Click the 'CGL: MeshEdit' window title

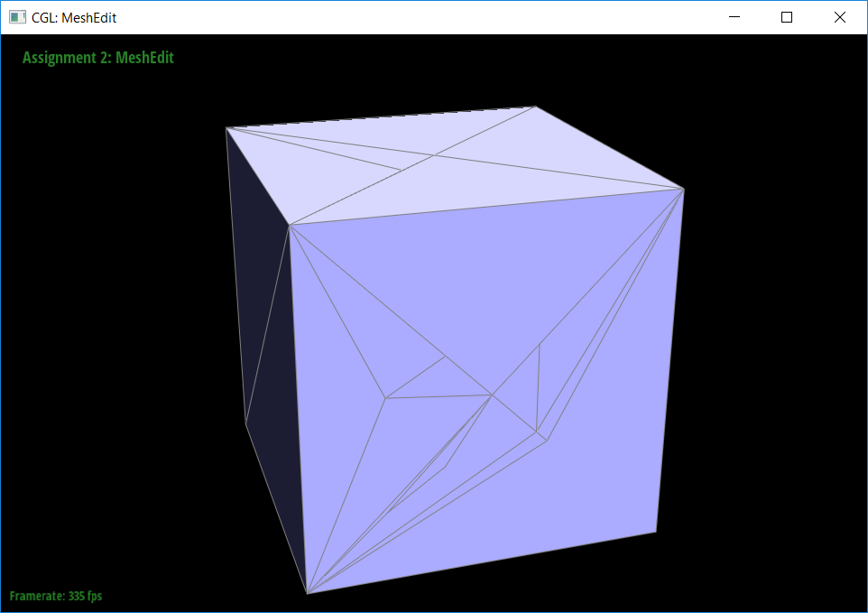point(74,18)
